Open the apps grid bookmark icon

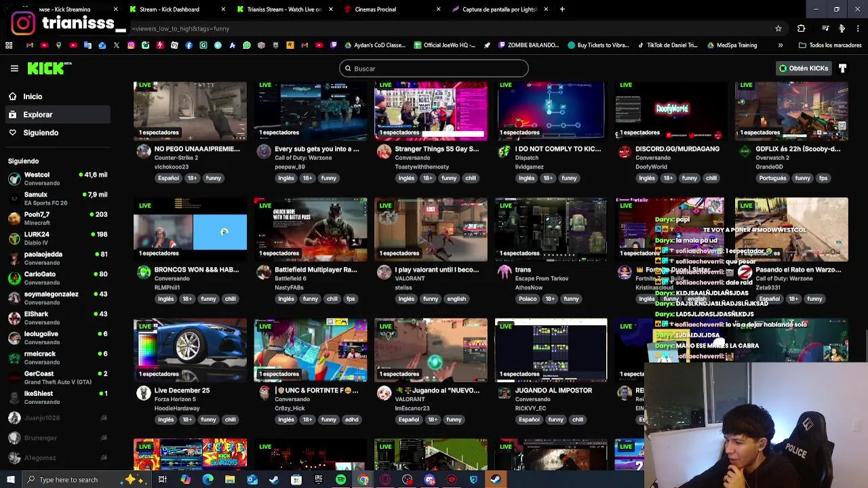click(x=9, y=45)
